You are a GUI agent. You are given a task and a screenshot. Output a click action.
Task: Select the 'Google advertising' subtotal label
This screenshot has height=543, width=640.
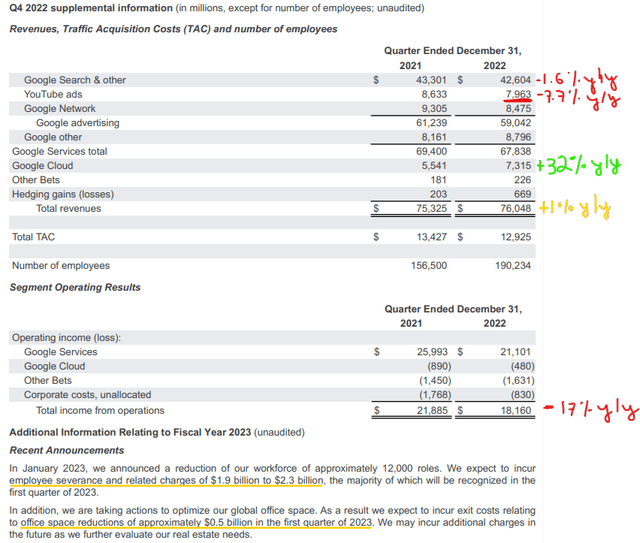78,123
